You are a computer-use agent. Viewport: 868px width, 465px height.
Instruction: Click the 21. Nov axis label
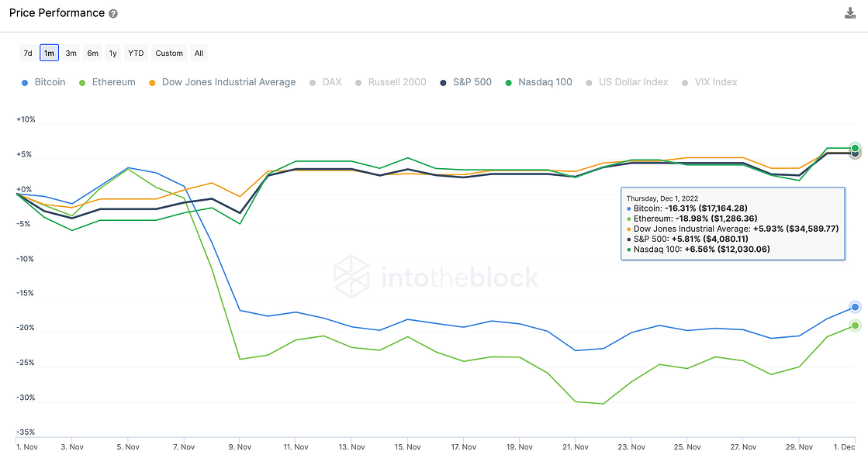pyautogui.click(x=575, y=446)
